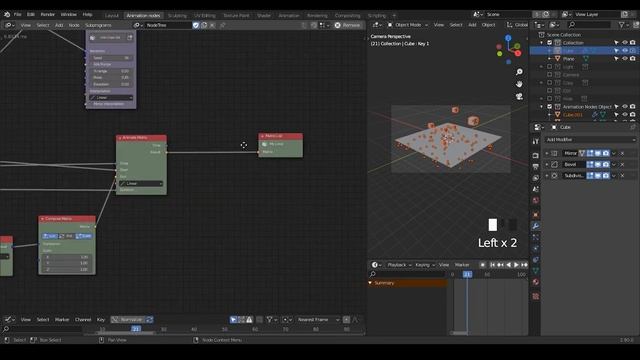
Task: Open the Edit menu
Action: 31,14
